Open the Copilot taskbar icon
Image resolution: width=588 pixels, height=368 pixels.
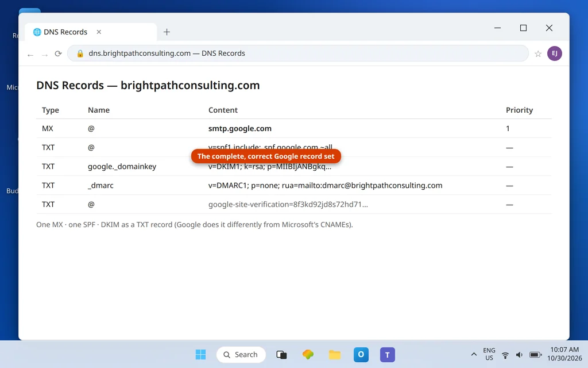tap(308, 354)
